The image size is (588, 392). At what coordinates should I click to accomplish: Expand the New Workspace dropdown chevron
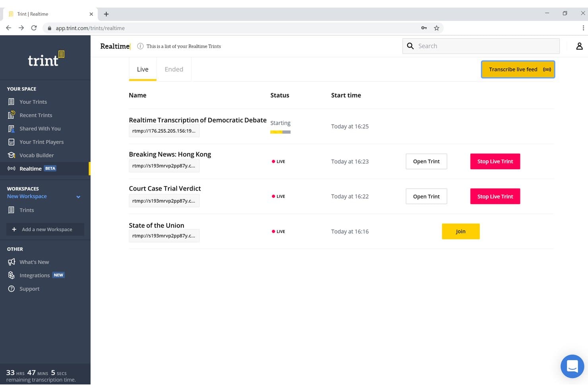click(x=78, y=197)
